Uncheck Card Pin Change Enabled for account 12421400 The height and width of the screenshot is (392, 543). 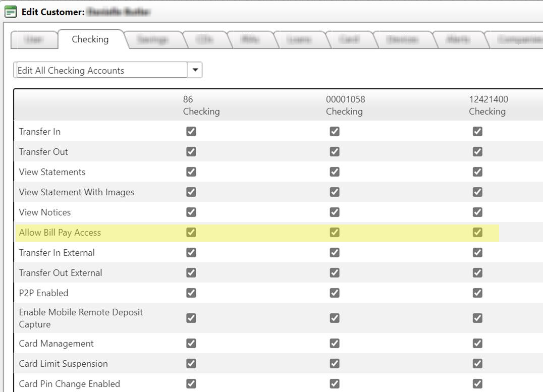pyautogui.click(x=477, y=384)
